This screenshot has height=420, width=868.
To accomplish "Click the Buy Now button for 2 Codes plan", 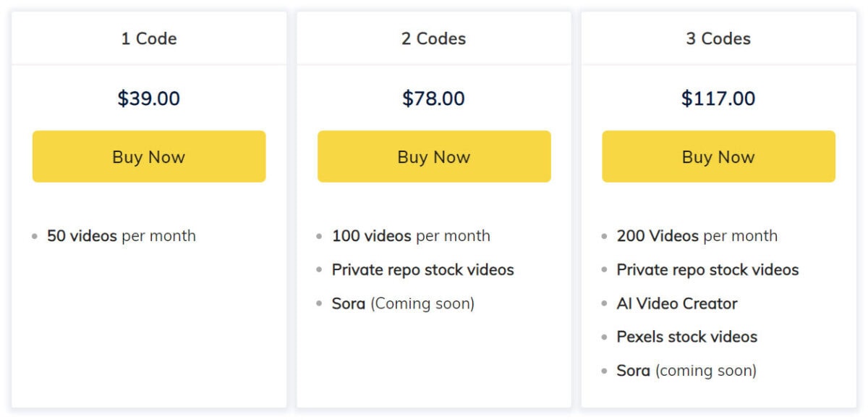I will (433, 156).
